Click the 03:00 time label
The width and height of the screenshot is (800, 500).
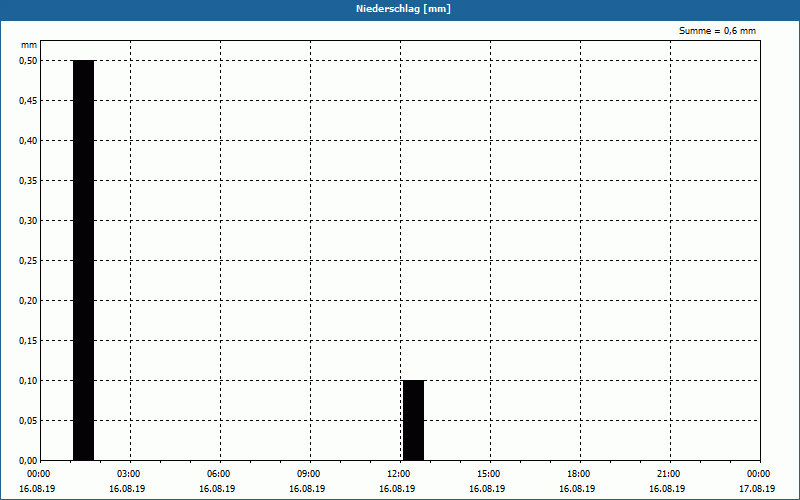point(127,474)
